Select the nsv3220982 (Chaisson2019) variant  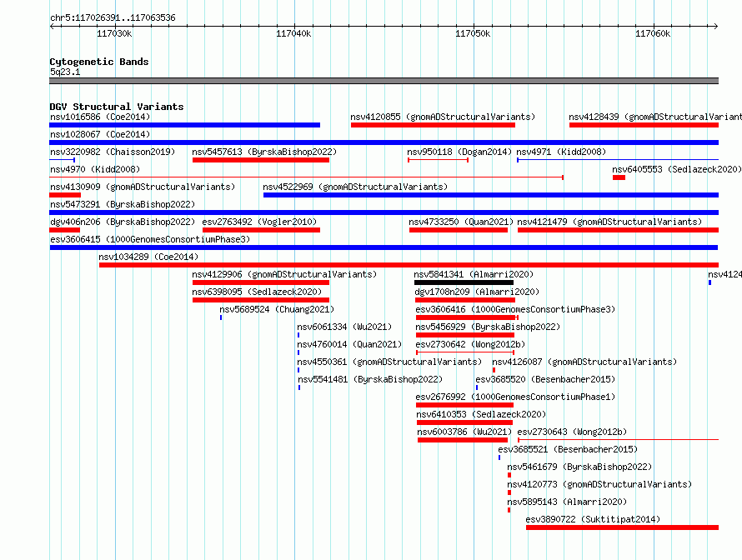tap(62, 160)
